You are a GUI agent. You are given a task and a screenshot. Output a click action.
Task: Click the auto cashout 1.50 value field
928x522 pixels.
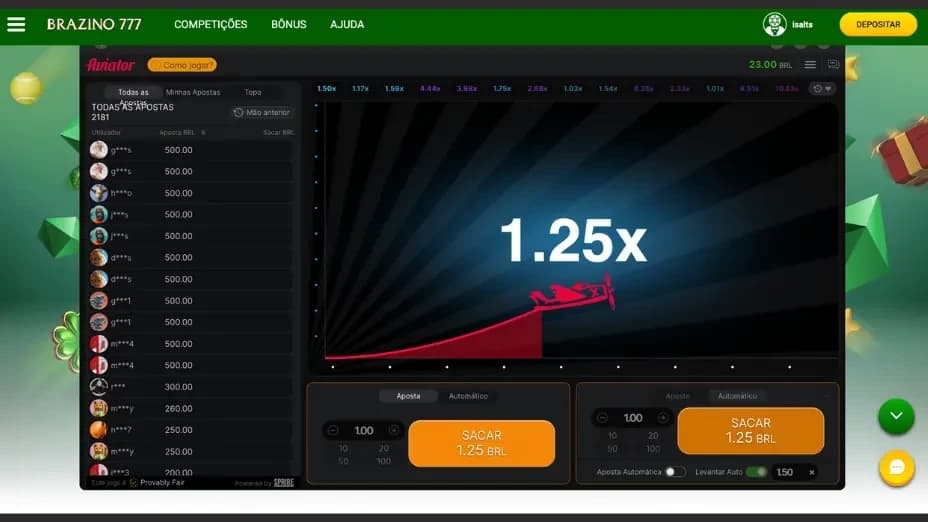click(x=785, y=472)
